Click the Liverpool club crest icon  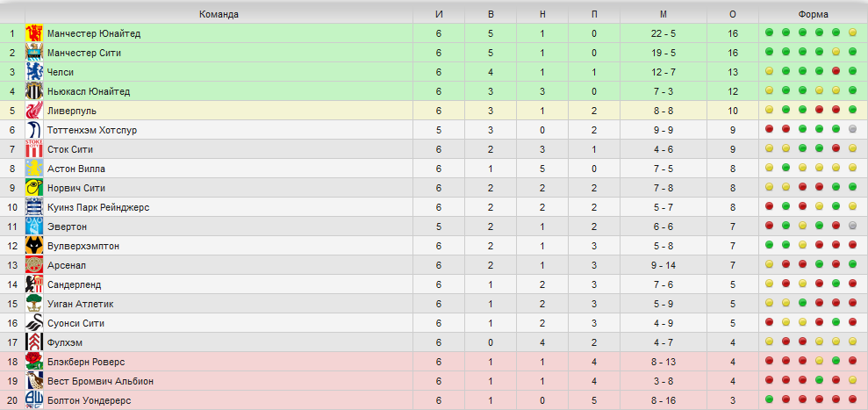[34, 111]
